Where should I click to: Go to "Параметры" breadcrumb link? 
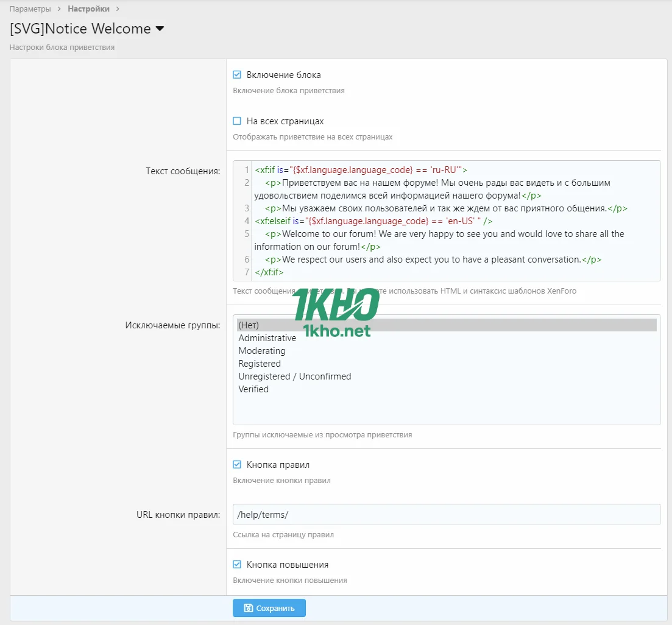[30, 9]
